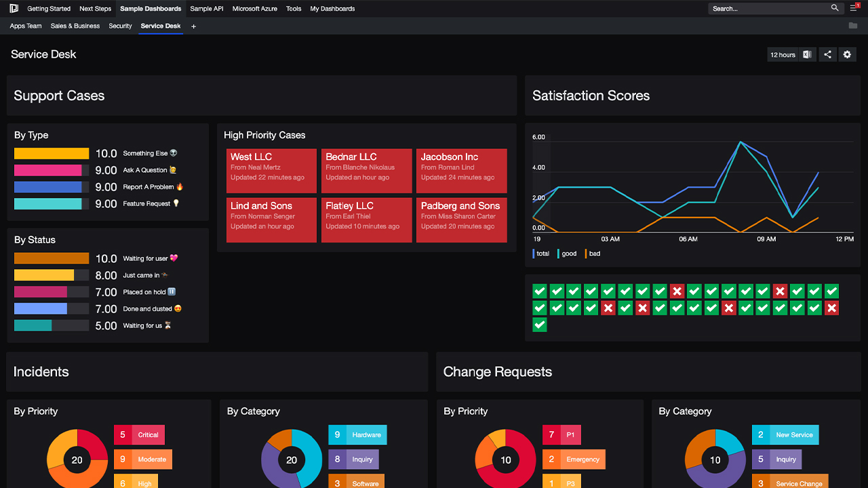The image size is (868, 488).
Task: Open the Jacobson Inc case card
Action: tap(461, 170)
